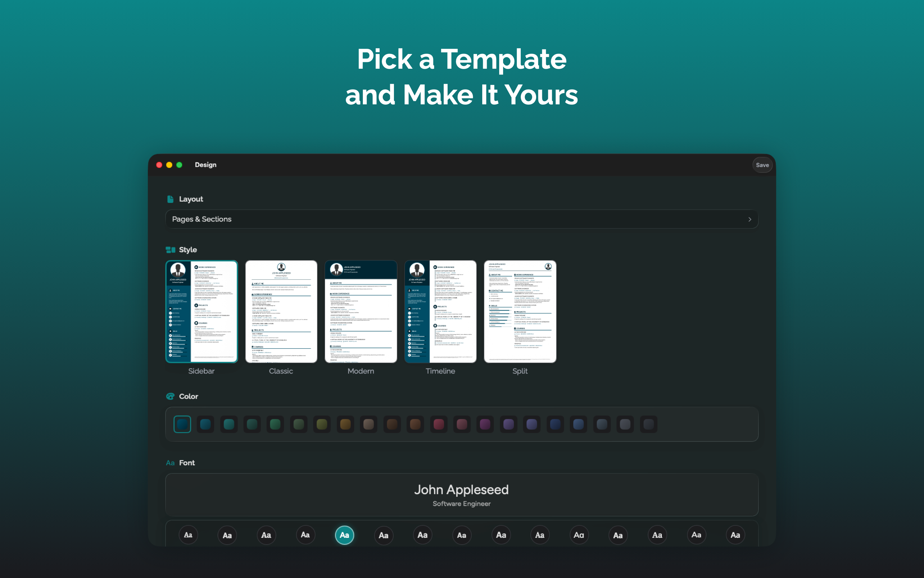Select the olive yellow color swatch
This screenshot has width=924, height=578.
322,424
